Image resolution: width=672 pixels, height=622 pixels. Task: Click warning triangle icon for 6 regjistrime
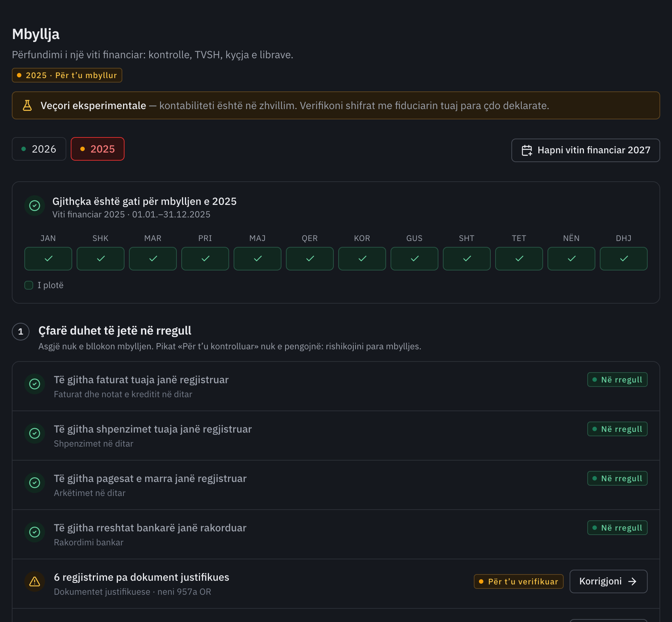35,581
